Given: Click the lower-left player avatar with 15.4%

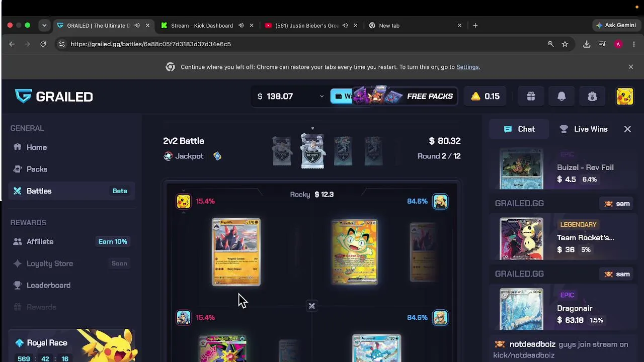Looking at the screenshot, I should (184, 317).
